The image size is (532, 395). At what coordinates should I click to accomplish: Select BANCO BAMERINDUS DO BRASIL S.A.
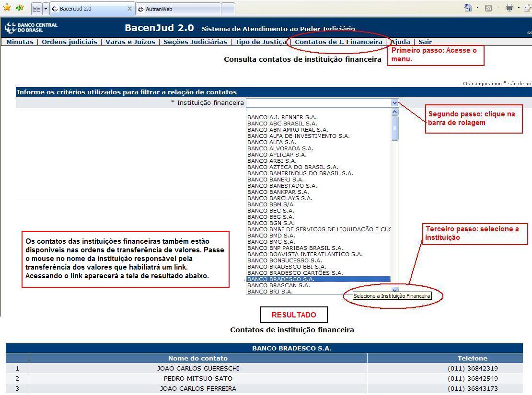[x=319, y=173]
